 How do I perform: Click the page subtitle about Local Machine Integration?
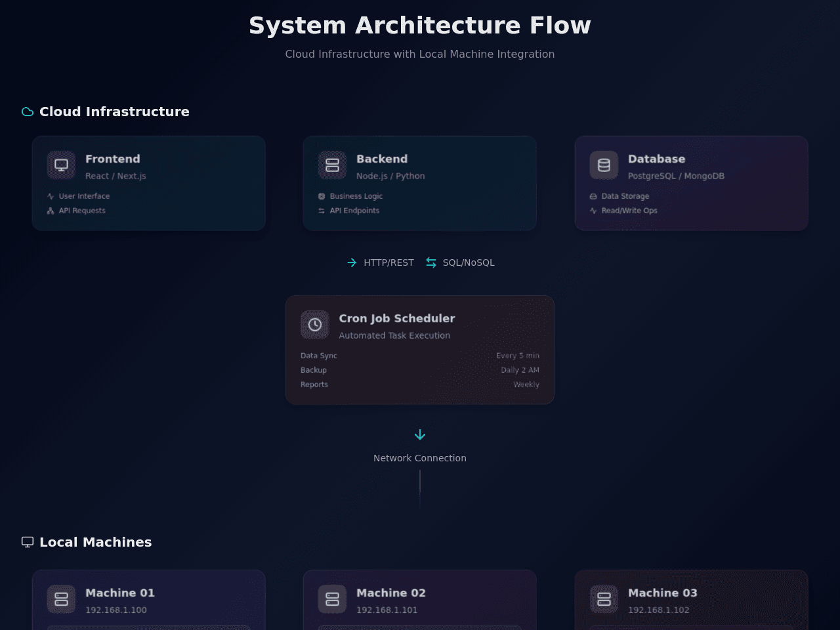(420, 54)
